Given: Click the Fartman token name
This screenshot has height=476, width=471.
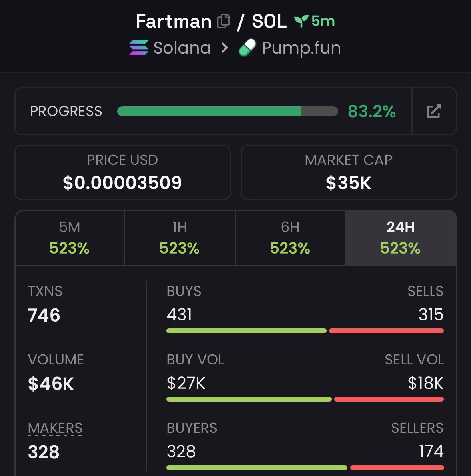Looking at the screenshot, I should coord(174,21).
